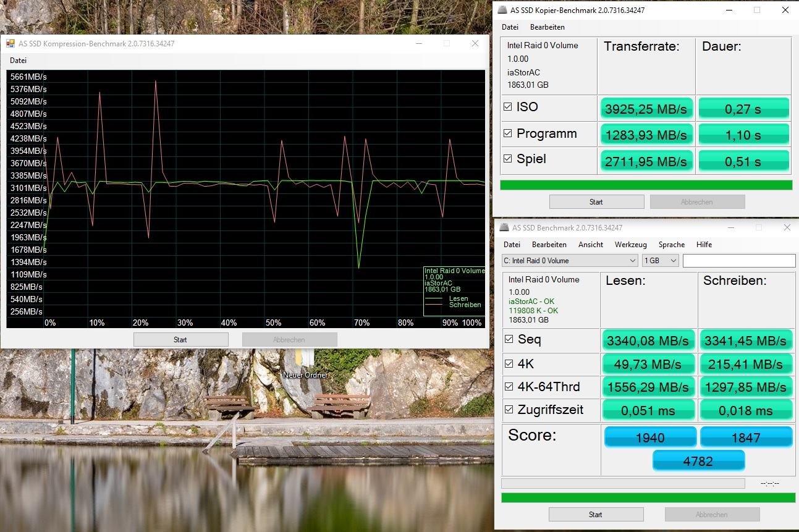Screen dimensions: 799x532
Task: Click Spiel duration 0,51 s
Action: click(744, 161)
